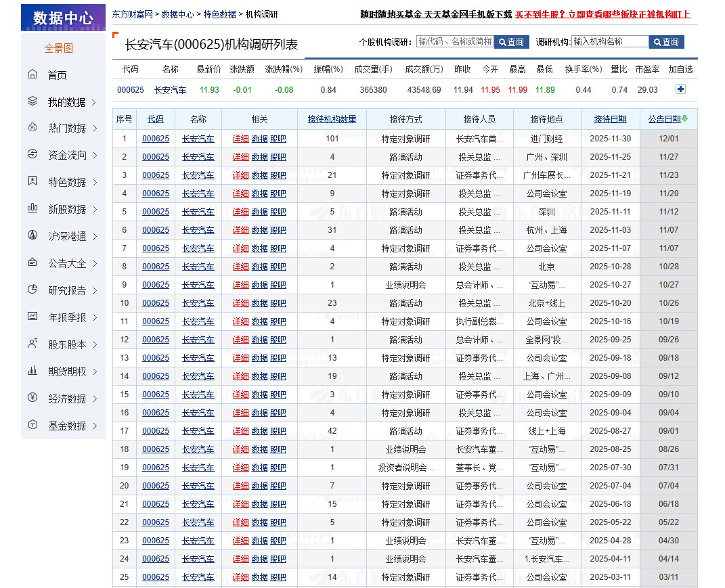Open the 全景图 sidebar item

(x=59, y=48)
